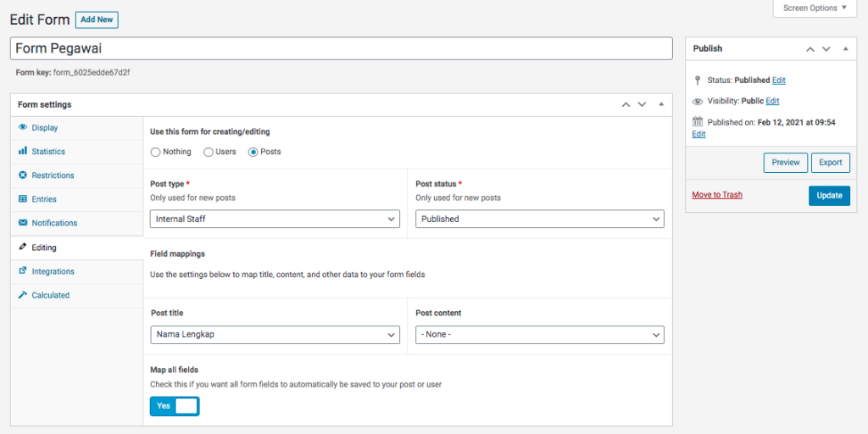Select the Nothing radio button
868x434 pixels.
[x=155, y=152]
